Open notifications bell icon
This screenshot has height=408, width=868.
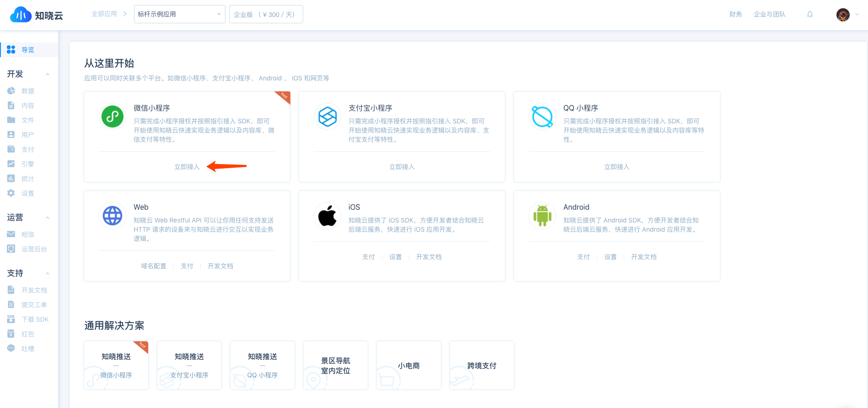[810, 15]
